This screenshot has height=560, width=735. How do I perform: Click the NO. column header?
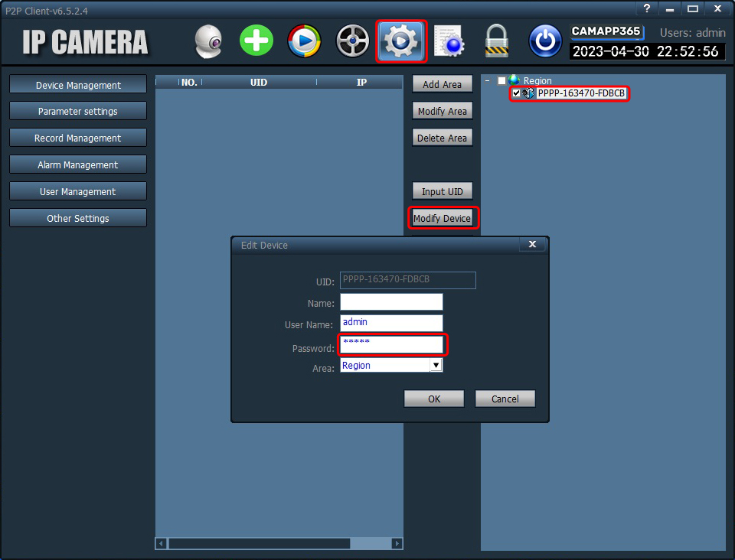[x=189, y=83]
